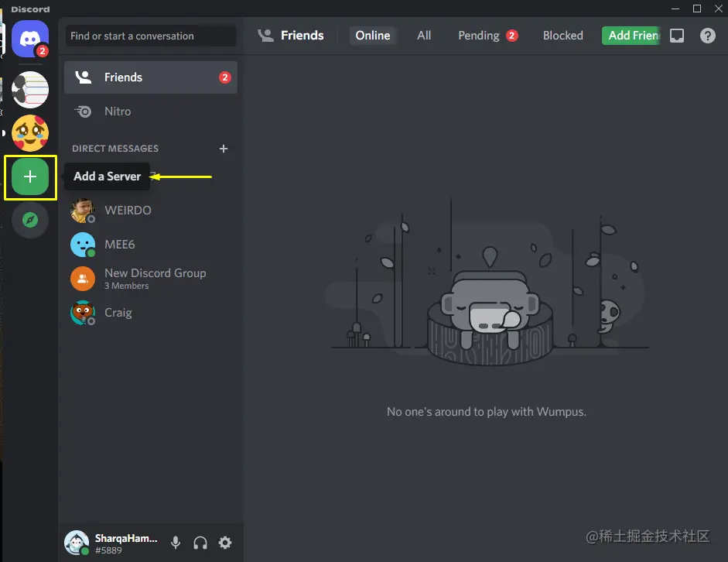
Task: Click the Find or start a conversation field
Action: coord(151,36)
